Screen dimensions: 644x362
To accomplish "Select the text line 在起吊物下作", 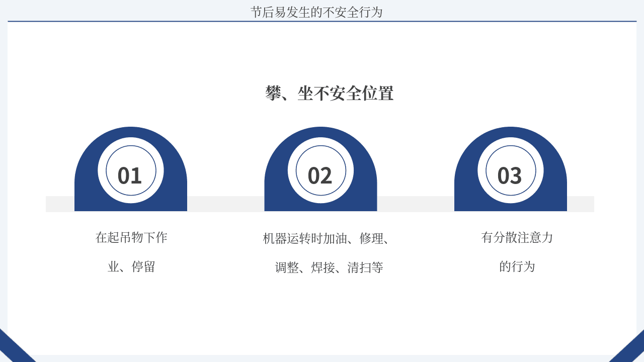I will click(131, 237).
